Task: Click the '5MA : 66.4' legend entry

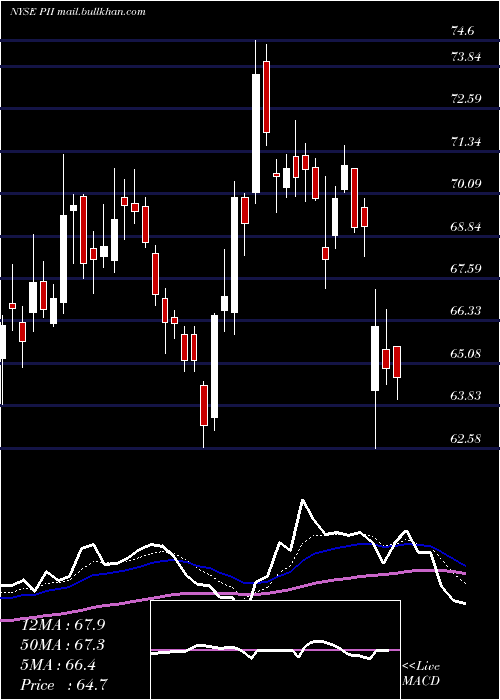Action: click(x=58, y=665)
